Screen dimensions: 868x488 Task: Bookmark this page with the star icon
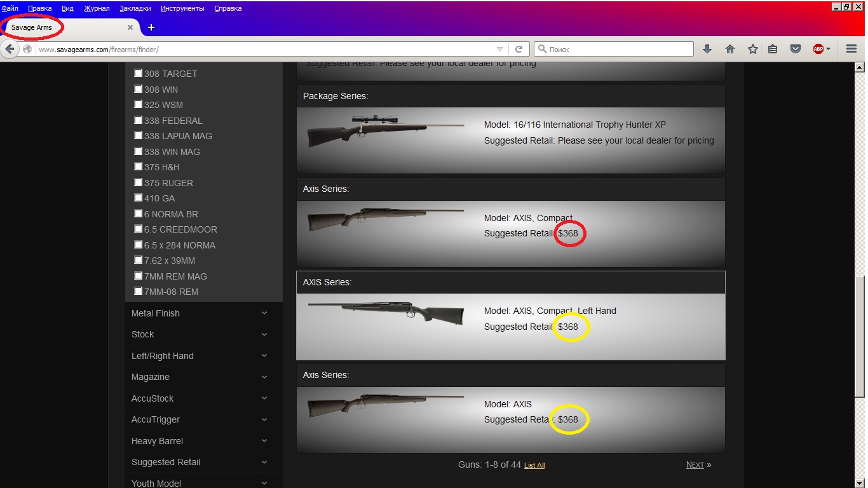click(753, 49)
